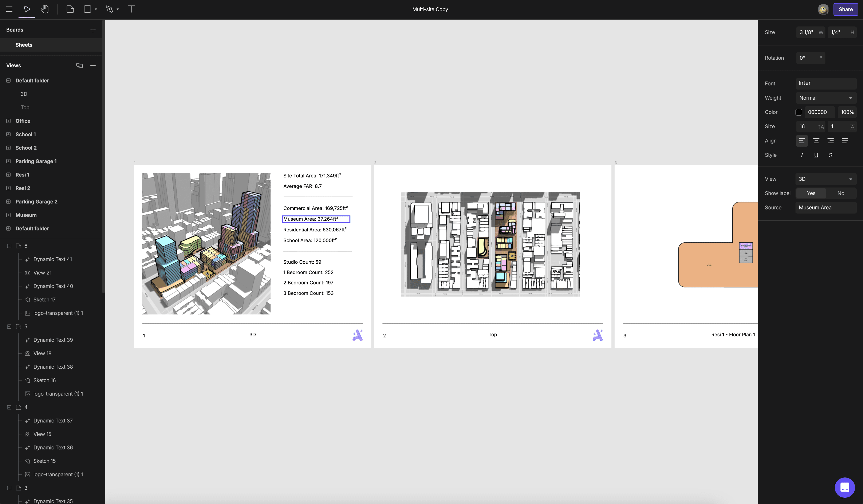Collapse sheet 6 in layer tree

[x=9, y=246]
